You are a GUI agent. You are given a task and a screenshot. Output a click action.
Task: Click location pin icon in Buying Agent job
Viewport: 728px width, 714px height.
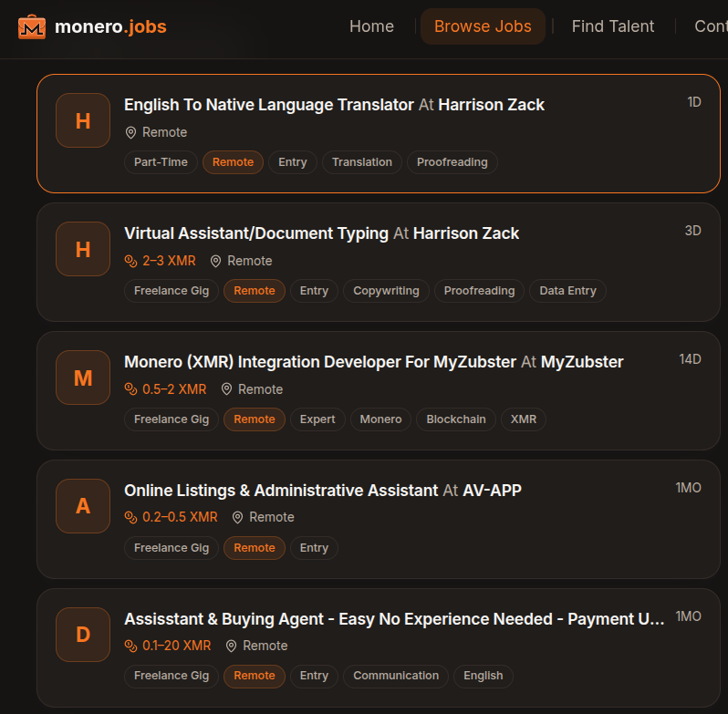point(231,646)
